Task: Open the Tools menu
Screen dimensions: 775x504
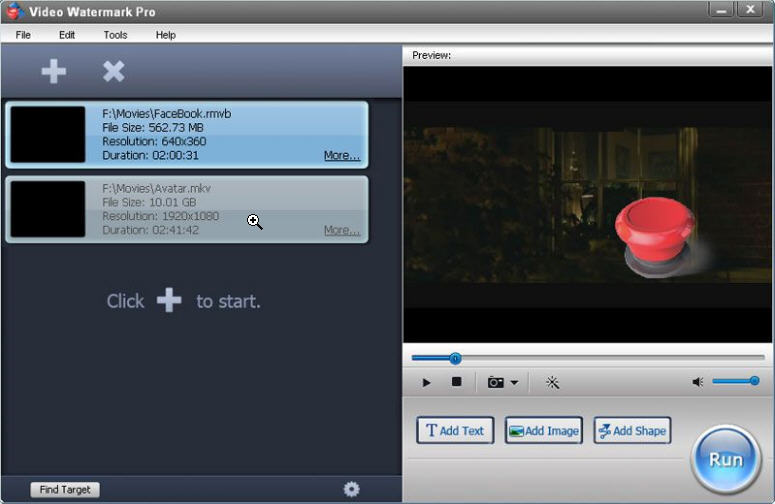Action: (x=115, y=35)
